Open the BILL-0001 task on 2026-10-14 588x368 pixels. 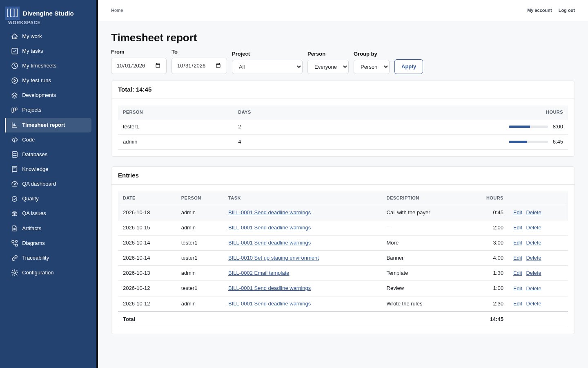pyautogui.click(x=269, y=243)
